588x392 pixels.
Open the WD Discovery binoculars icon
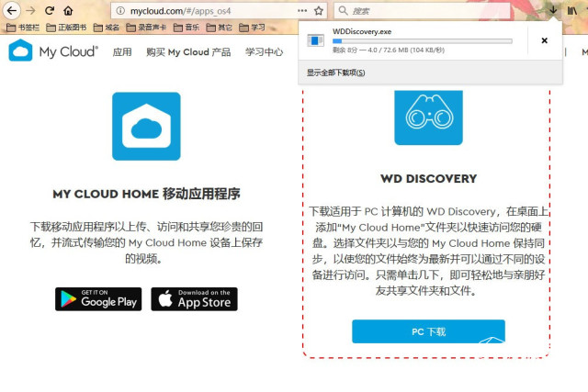click(428, 117)
